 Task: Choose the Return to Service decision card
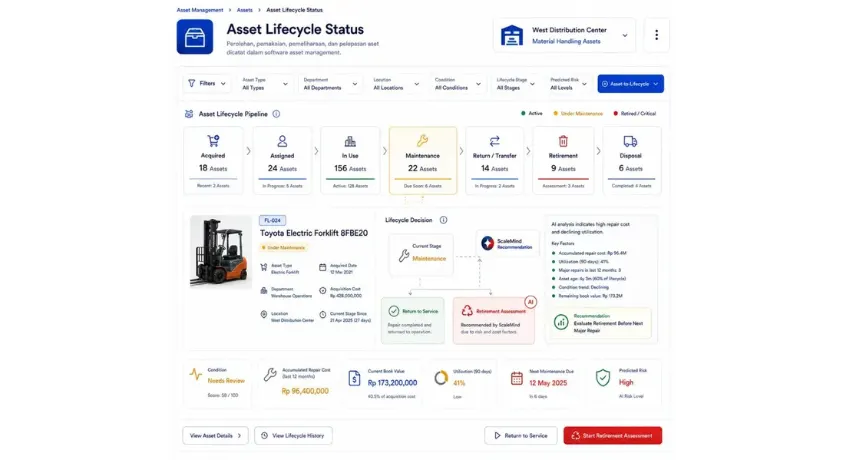413,321
